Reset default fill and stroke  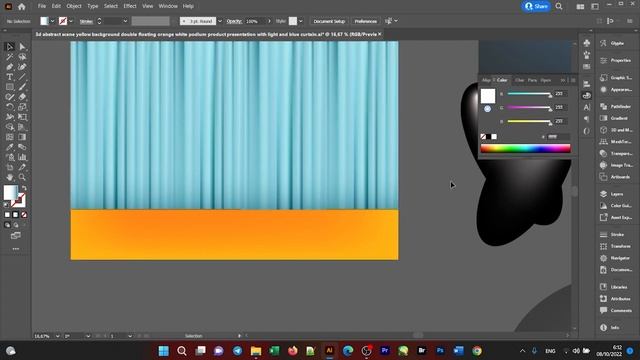(6, 205)
